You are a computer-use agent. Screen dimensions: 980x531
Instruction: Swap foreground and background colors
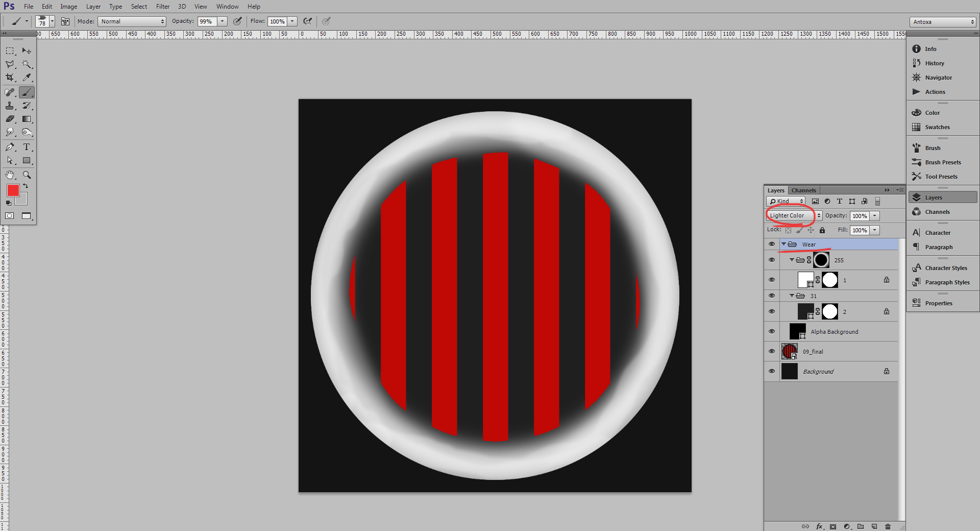26,186
